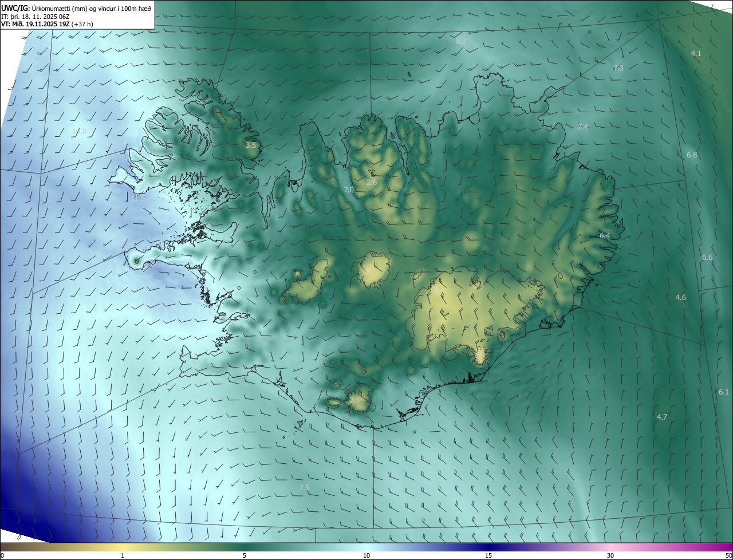Click the title line 'Úrkomumætti (mm) og vindur í 100m hæð'

point(91,8)
